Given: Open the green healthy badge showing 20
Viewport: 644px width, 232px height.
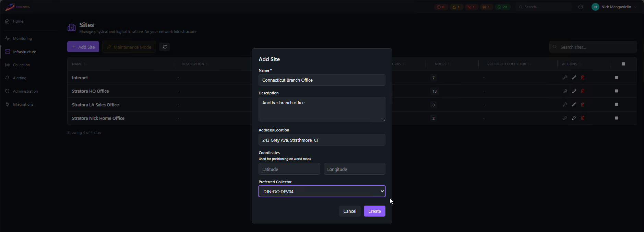Looking at the screenshot, I should (502, 7).
